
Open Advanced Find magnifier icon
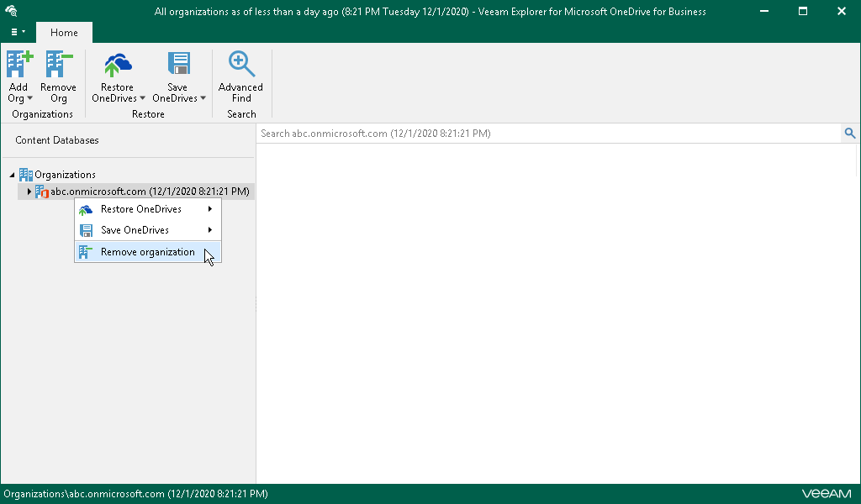[241, 64]
